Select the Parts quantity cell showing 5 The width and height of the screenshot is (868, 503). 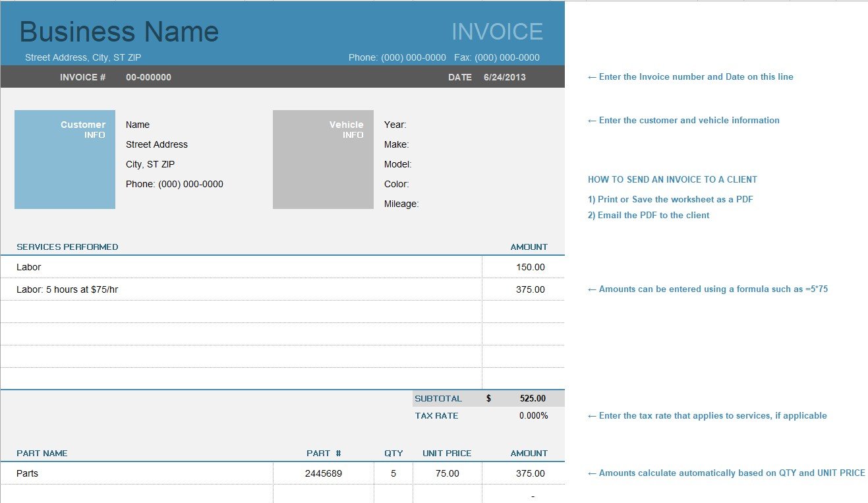click(x=393, y=473)
